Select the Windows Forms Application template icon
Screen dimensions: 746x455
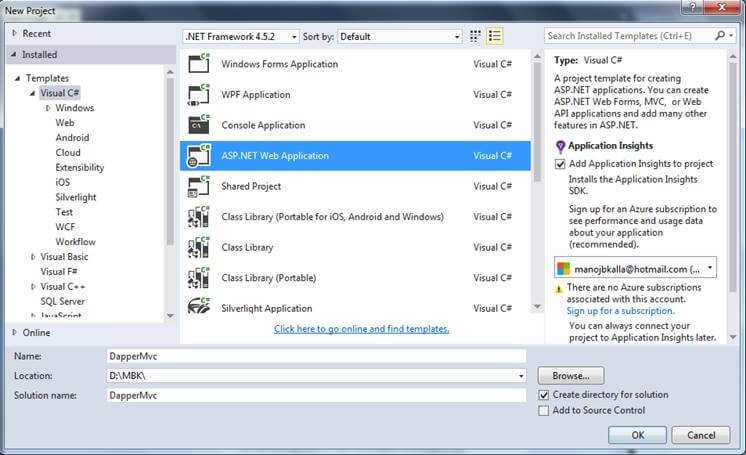[x=199, y=63]
